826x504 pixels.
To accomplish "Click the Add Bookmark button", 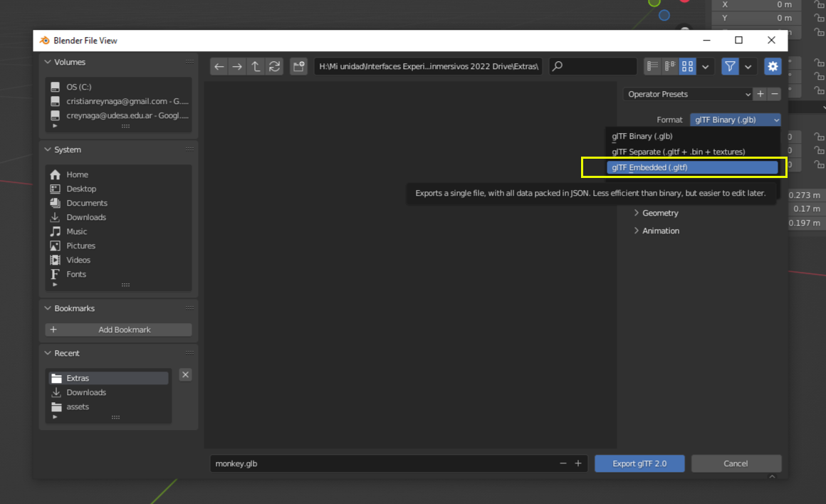I will click(117, 329).
